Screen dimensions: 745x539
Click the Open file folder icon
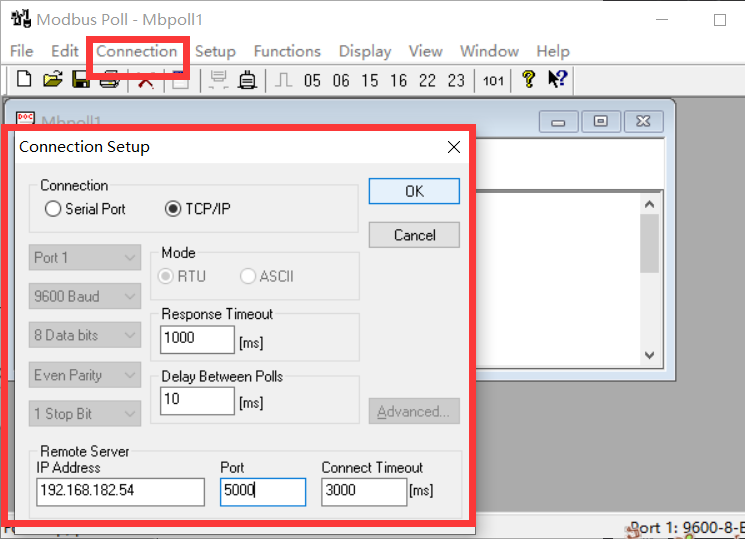53,79
